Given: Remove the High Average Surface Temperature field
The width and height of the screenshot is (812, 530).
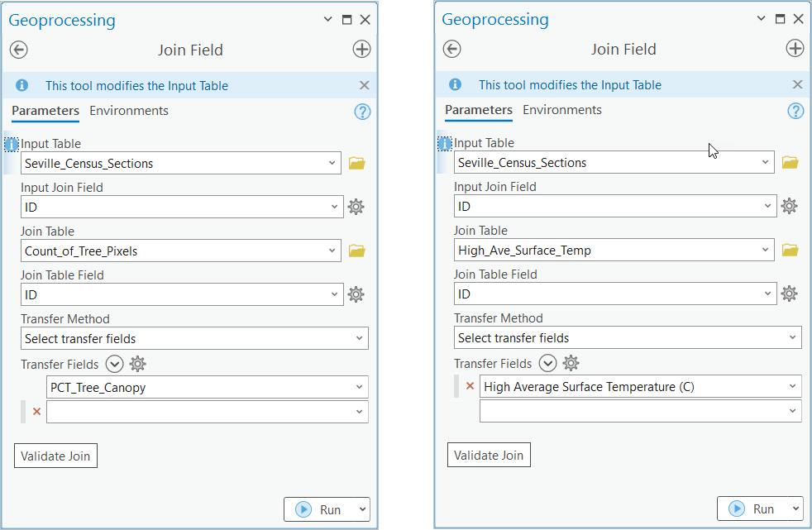Looking at the screenshot, I should click(469, 385).
